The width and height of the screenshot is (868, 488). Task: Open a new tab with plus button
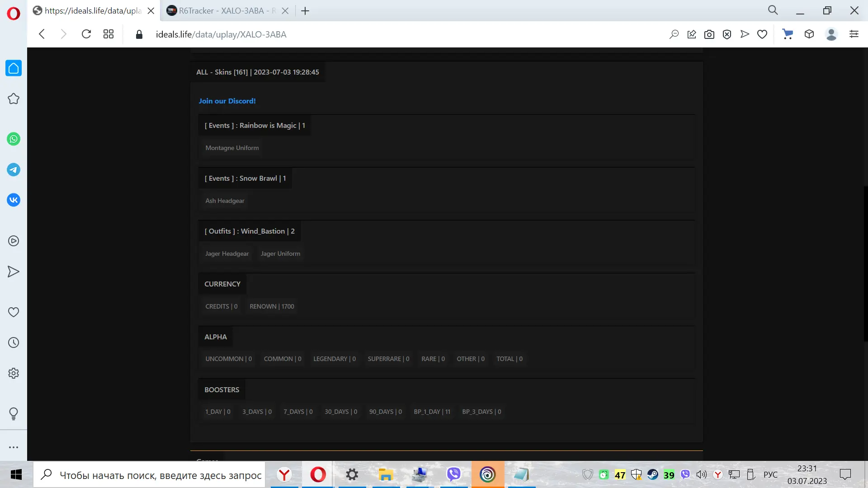pyautogui.click(x=305, y=11)
